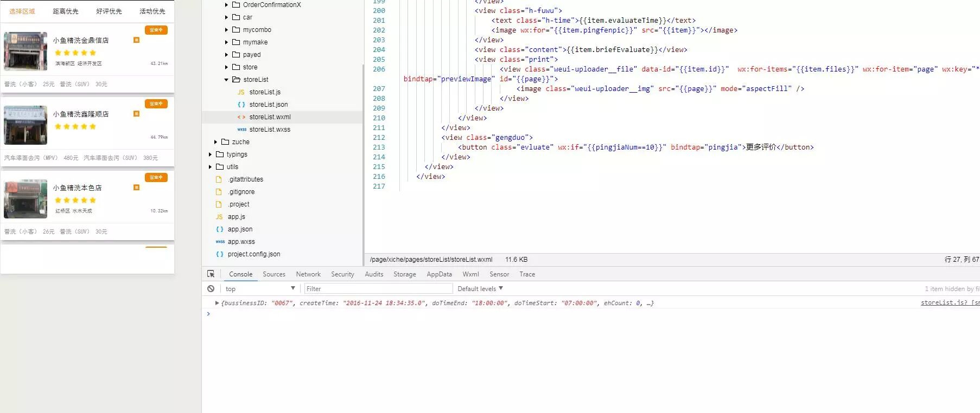Viewport: 980px width, 413px height.
Task: Click the folder icon beside payed
Action: pyautogui.click(x=236, y=55)
